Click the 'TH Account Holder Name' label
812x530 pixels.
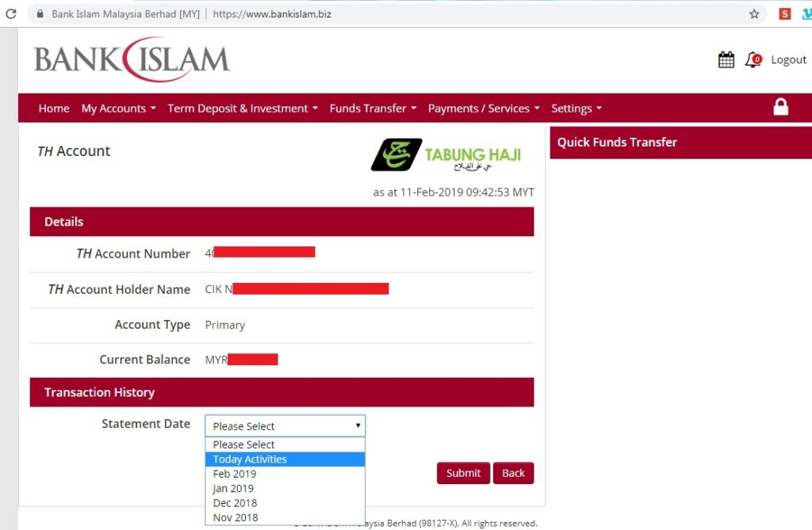[x=119, y=289]
